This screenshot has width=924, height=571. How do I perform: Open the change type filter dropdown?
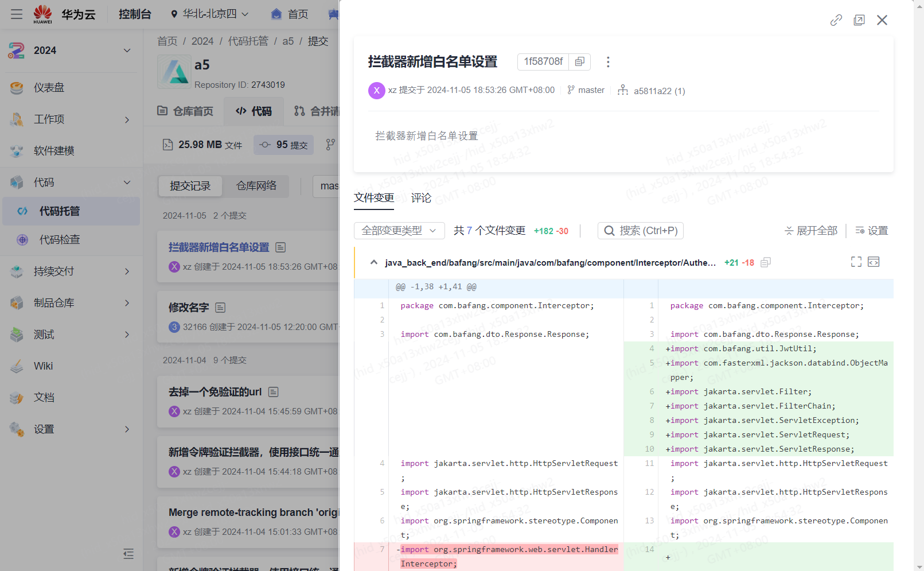(399, 231)
